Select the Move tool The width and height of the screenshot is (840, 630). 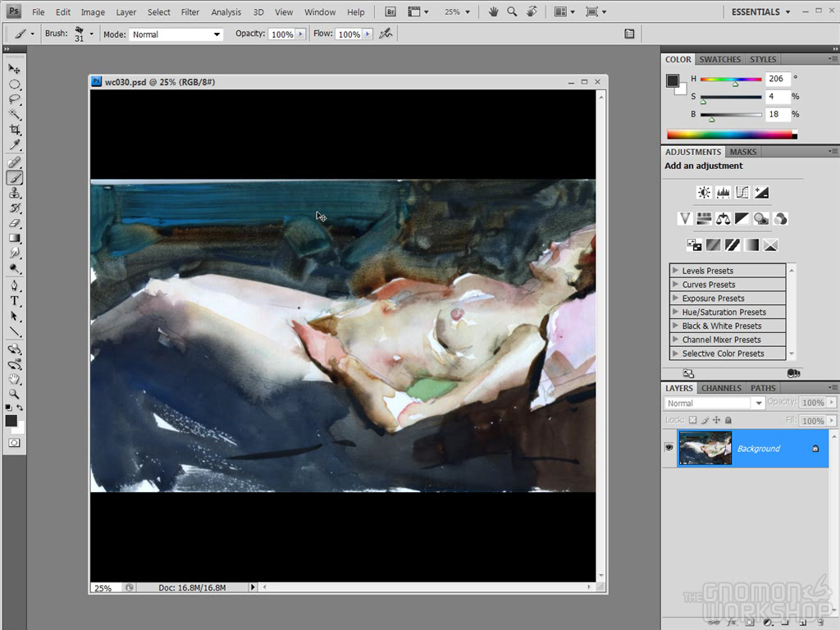pos(15,69)
